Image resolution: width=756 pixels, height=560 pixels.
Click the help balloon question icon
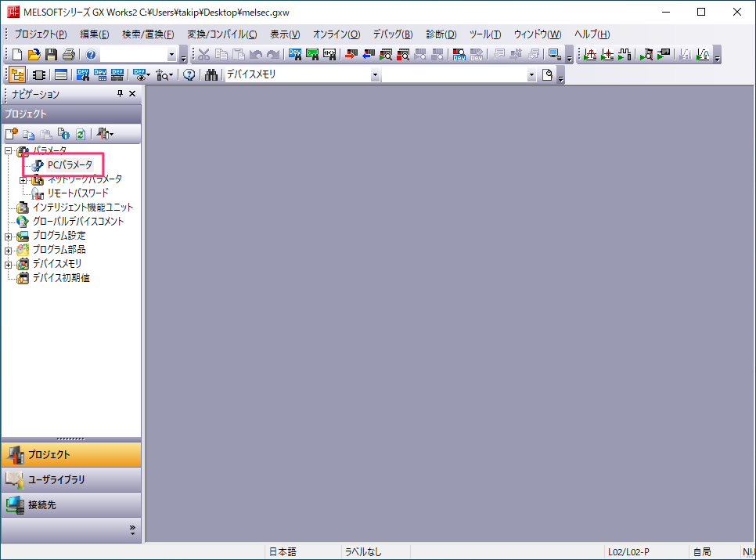[189, 74]
